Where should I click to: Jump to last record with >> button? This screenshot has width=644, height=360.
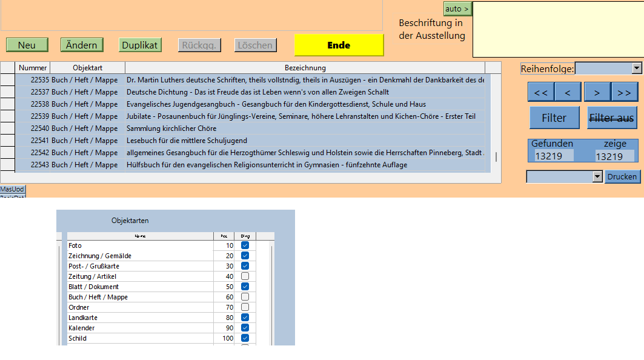pos(624,92)
